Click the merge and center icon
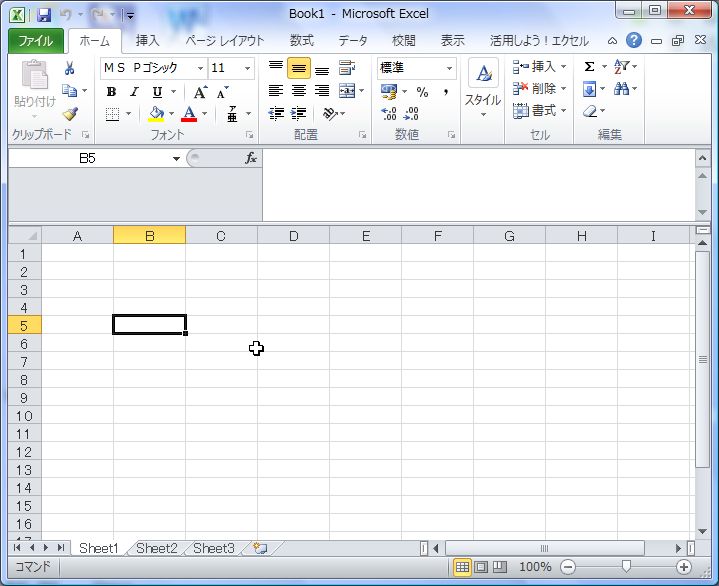This screenshot has width=719, height=586. coord(347,91)
